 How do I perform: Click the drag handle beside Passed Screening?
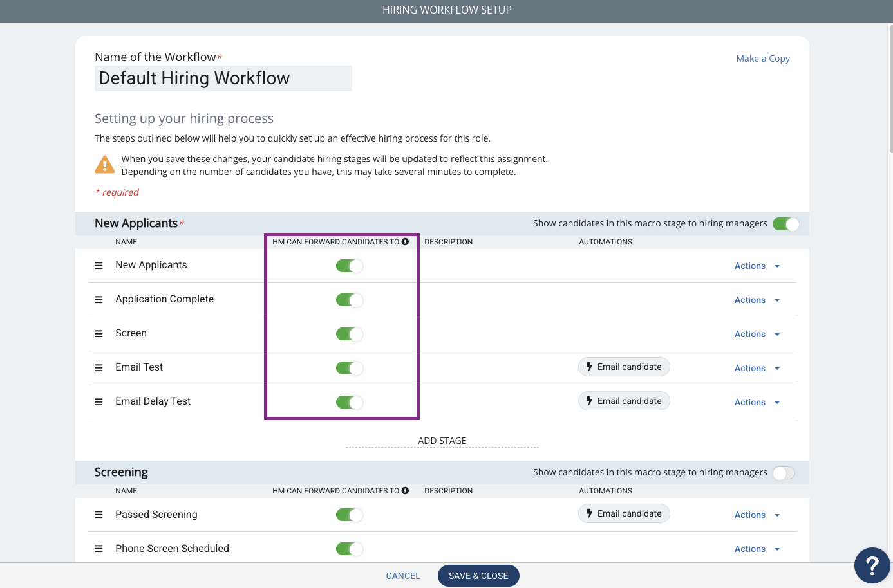(x=99, y=515)
